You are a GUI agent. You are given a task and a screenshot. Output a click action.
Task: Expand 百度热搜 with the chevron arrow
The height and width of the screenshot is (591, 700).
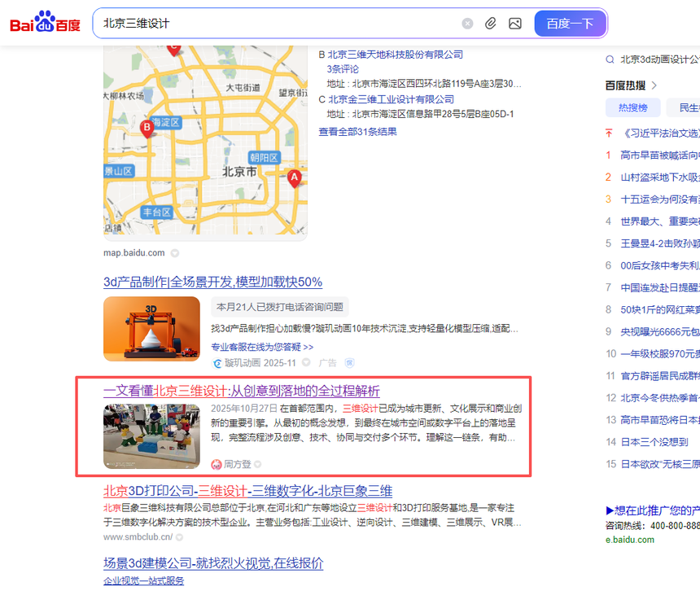[654, 85]
